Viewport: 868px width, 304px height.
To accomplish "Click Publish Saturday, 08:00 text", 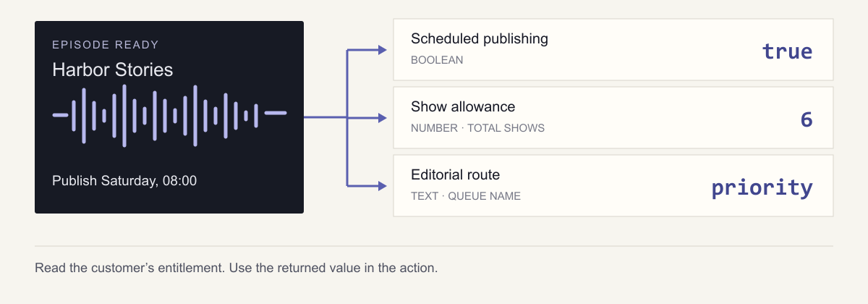I will click(124, 180).
